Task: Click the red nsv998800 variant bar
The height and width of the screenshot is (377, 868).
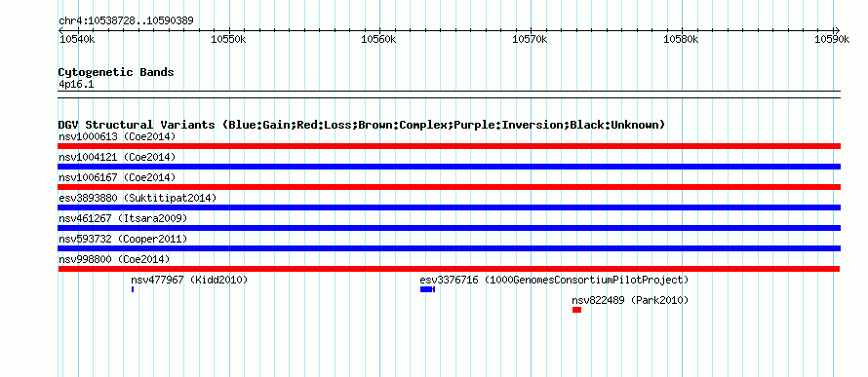Action: pyautogui.click(x=449, y=269)
